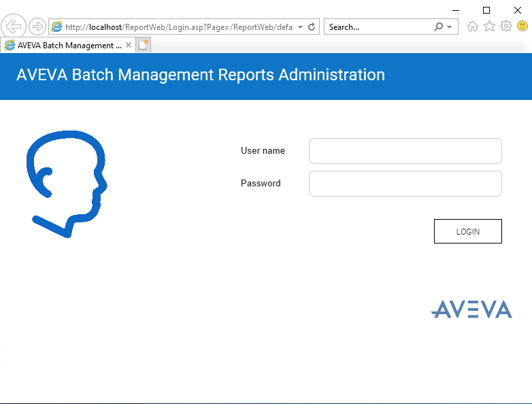
Task: Focus the Password field
Action: (405, 184)
